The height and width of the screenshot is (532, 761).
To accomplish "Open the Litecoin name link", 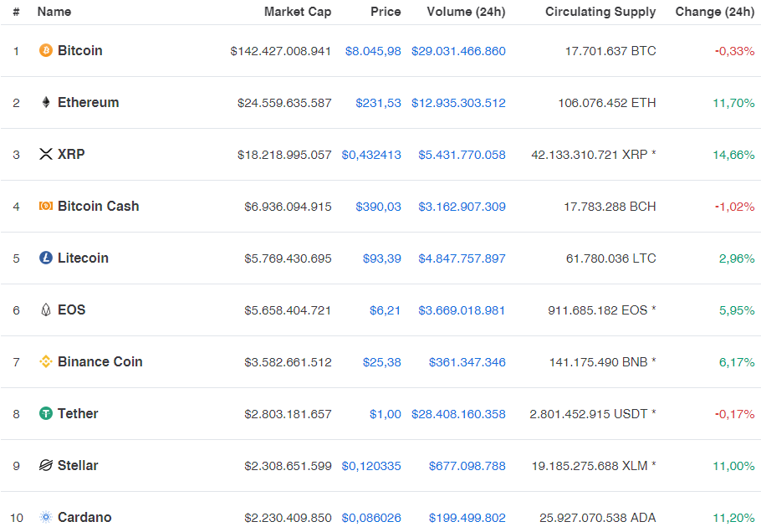I will (x=83, y=258).
